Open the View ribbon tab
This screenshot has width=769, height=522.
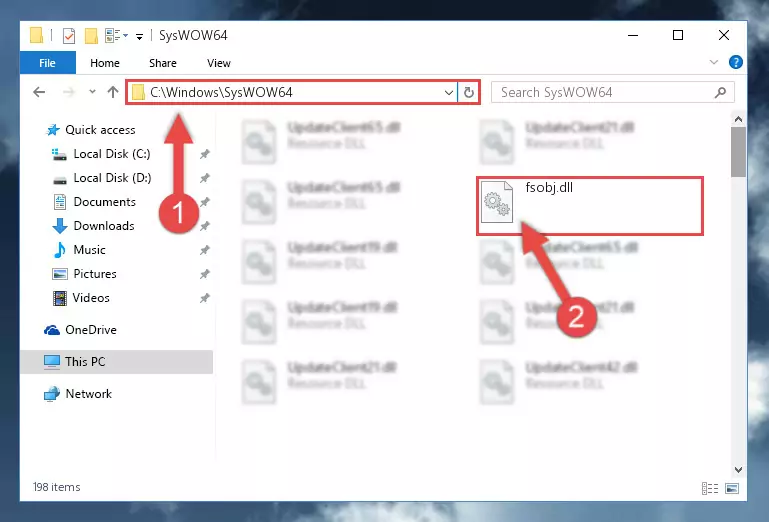point(218,63)
